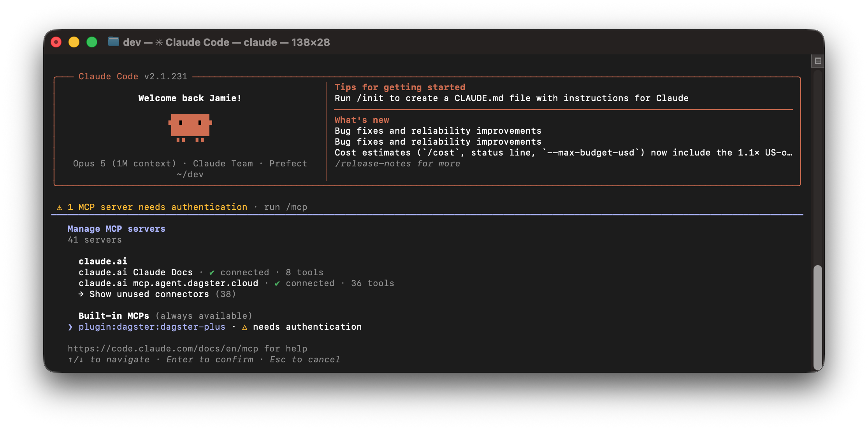Click the Built-in MCPs heading
Image resolution: width=868 pixels, height=430 pixels.
tap(114, 316)
